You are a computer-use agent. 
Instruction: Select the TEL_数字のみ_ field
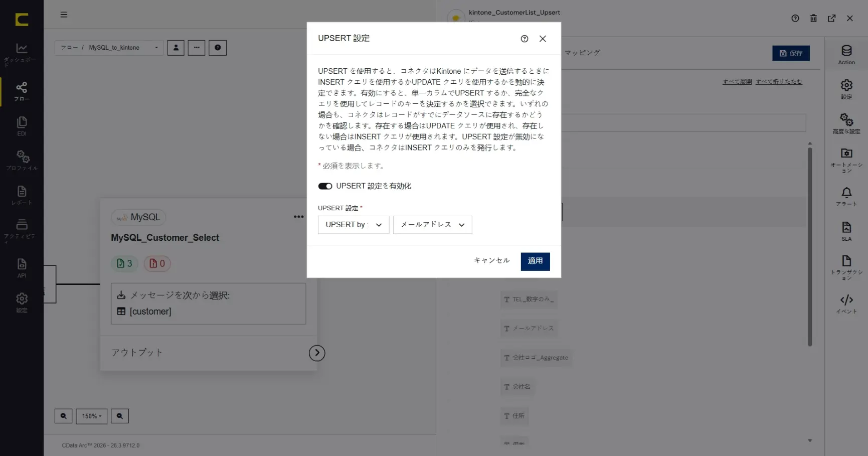tap(529, 299)
